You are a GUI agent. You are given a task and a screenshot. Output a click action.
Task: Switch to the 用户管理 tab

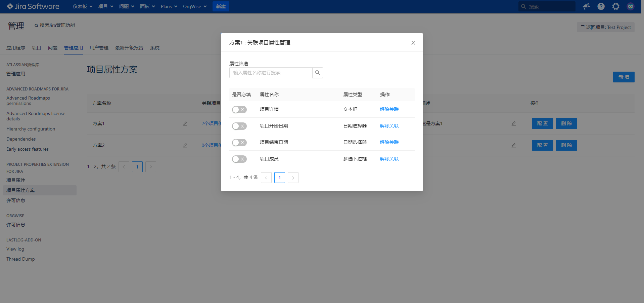(99, 48)
